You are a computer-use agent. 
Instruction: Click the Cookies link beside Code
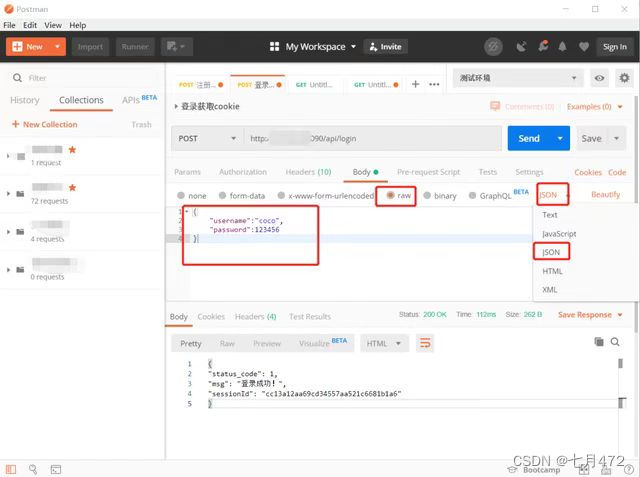click(588, 172)
